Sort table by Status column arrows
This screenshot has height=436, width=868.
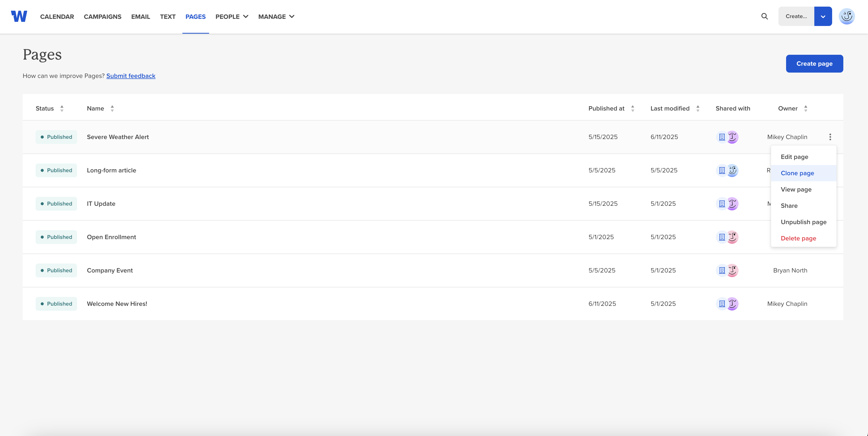click(62, 108)
